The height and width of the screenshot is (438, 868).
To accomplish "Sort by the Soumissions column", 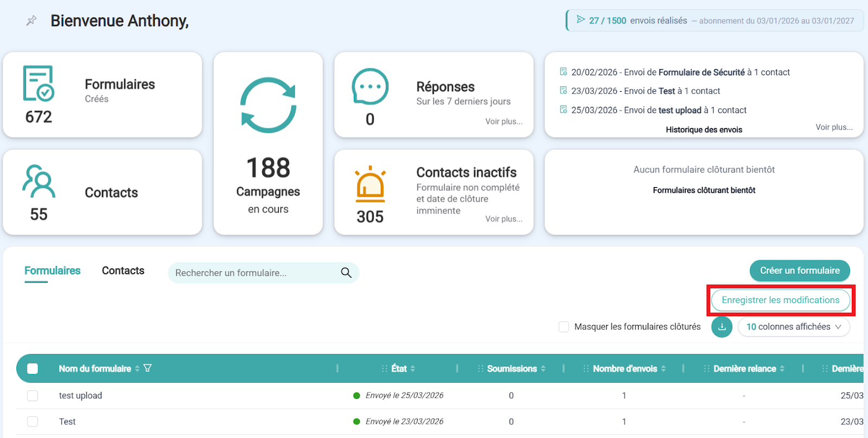I will (543, 369).
